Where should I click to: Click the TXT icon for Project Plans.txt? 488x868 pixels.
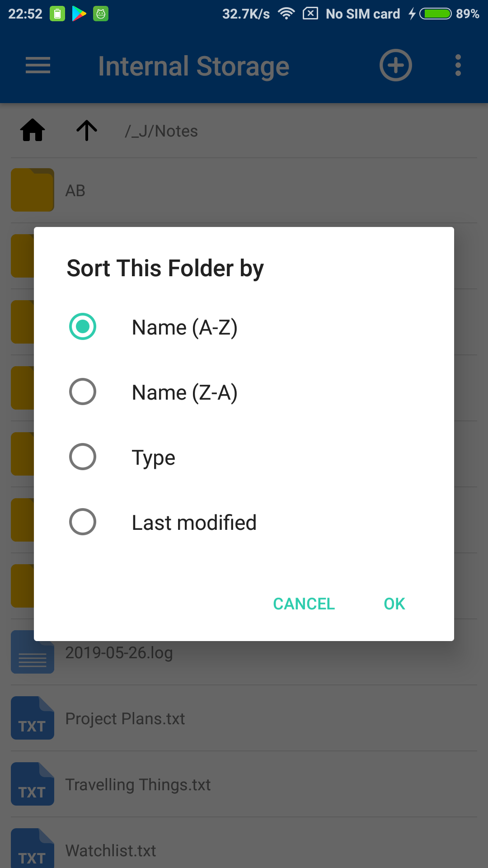point(32,718)
